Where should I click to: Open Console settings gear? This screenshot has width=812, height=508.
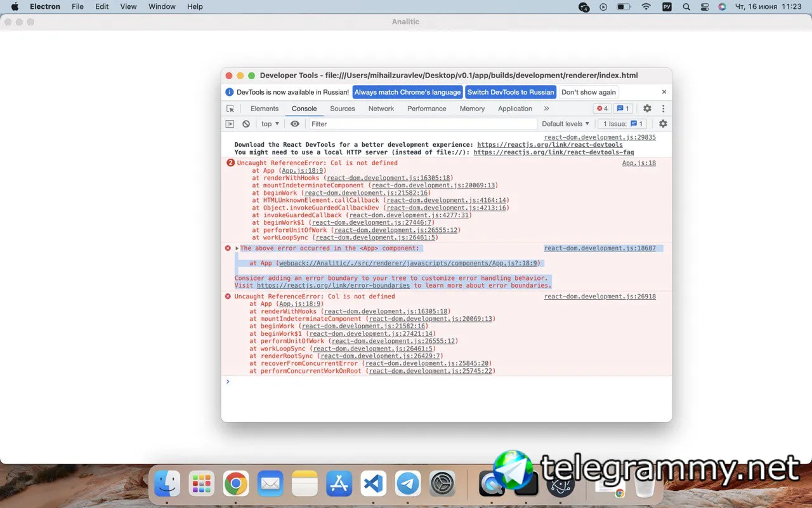pyautogui.click(x=663, y=124)
